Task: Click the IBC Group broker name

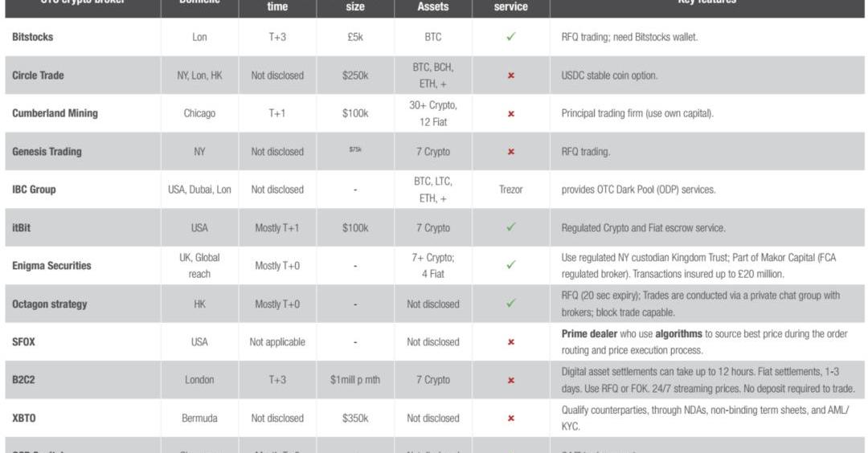Action: (34, 190)
